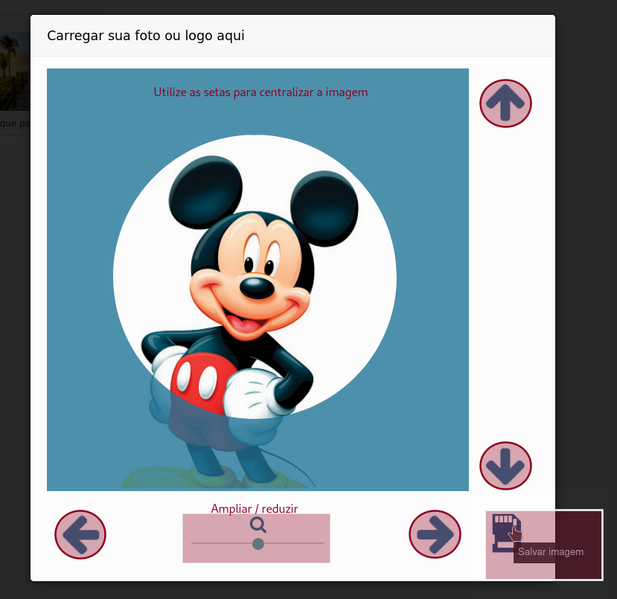Click the palm tree thumbnail behind the dialog
Screen dimensions: 617x599
[x=15, y=72]
